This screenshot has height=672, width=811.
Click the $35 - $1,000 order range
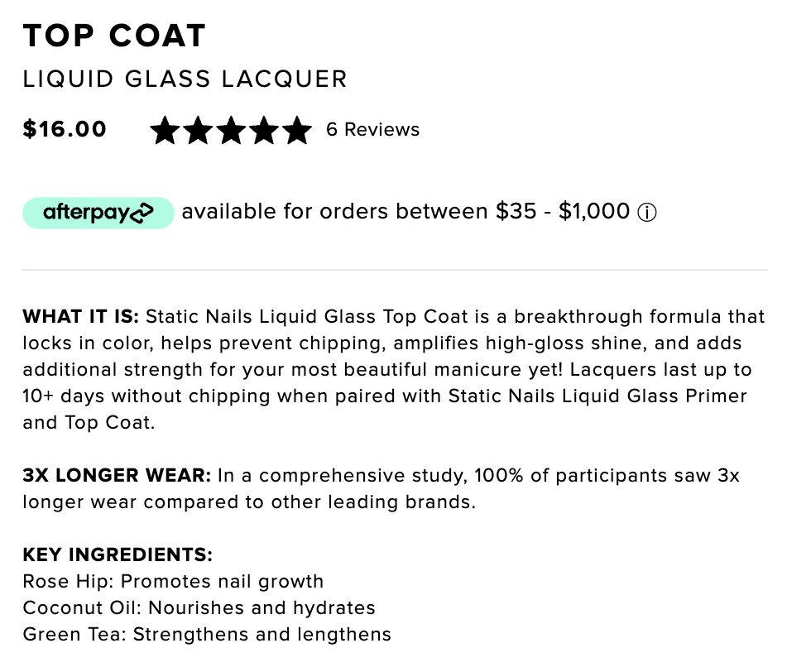pyautogui.click(x=563, y=211)
